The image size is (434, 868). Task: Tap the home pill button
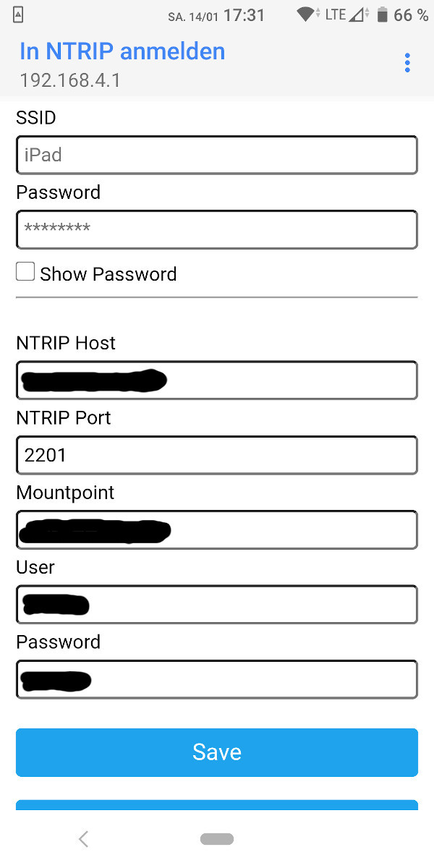click(217, 839)
